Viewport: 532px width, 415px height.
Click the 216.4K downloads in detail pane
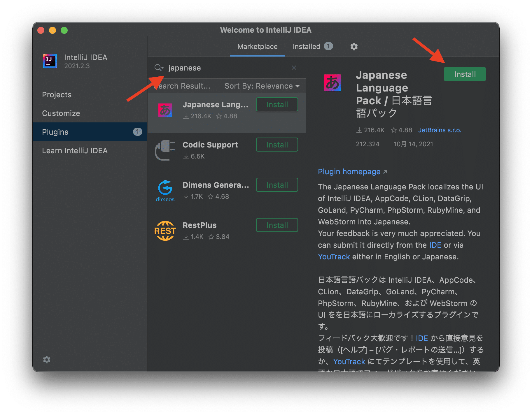point(370,130)
